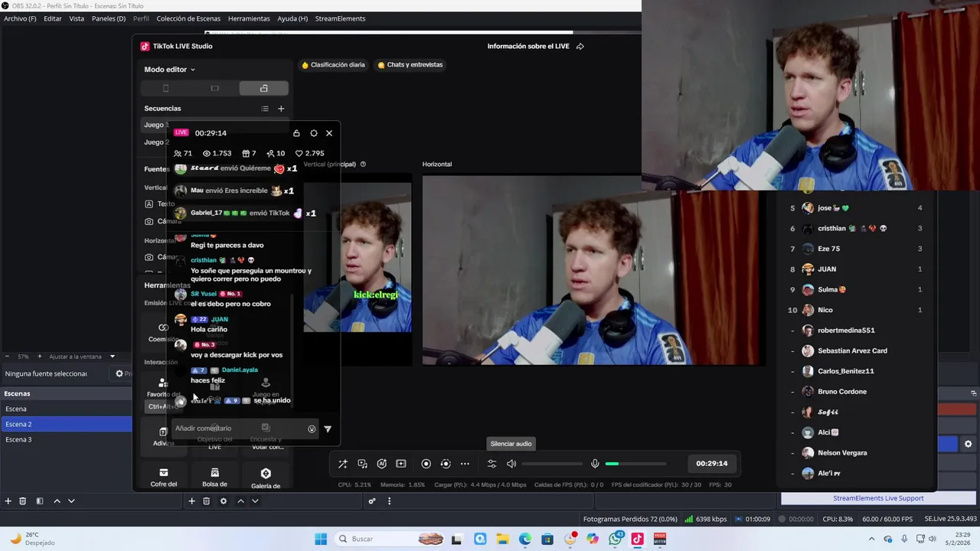
Task: Click cristhian in the ranking list
Action: (x=831, y=228)
